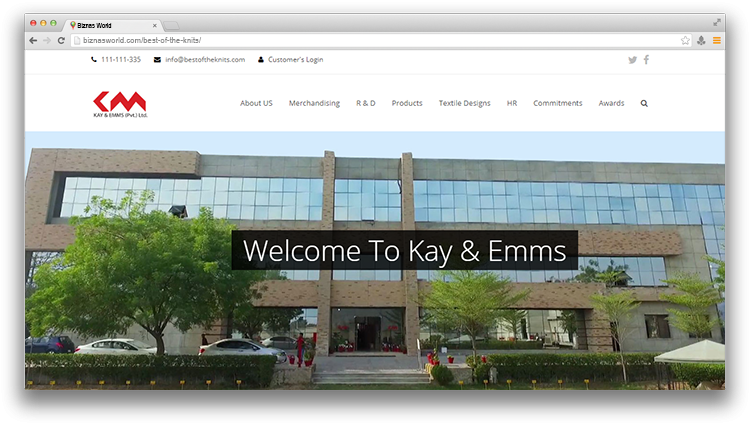Close the Biznas World tab

[x=154, y=24]
